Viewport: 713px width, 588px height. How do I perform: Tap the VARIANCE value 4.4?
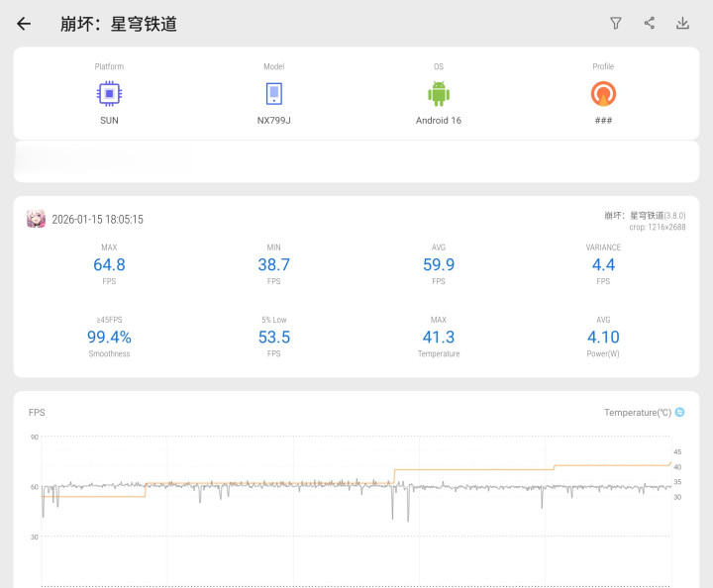point(603,264)
